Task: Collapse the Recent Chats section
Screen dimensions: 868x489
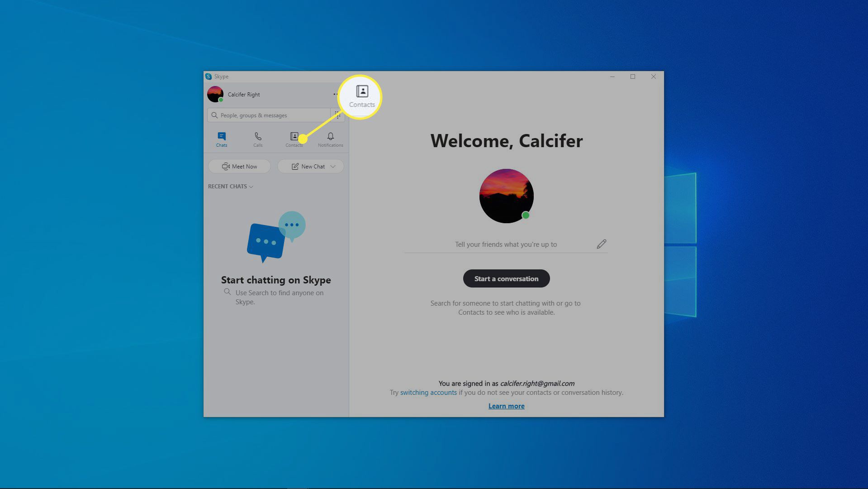Action: [230, 187]
